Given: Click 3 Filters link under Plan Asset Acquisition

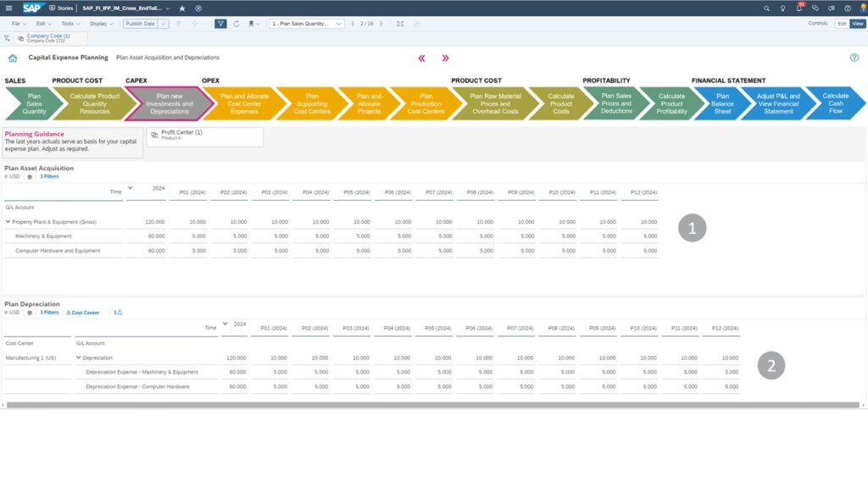Looking at the screenshot, I should (x=49, y=176).
